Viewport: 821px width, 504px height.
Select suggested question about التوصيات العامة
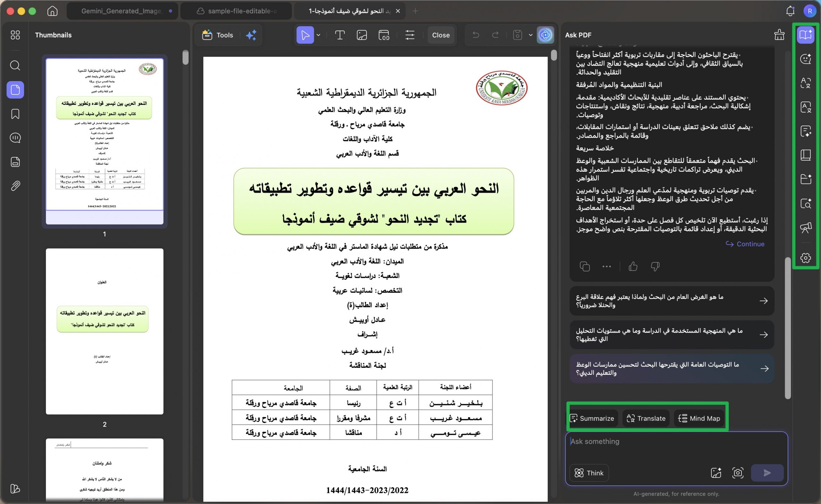tap(672, 368)
